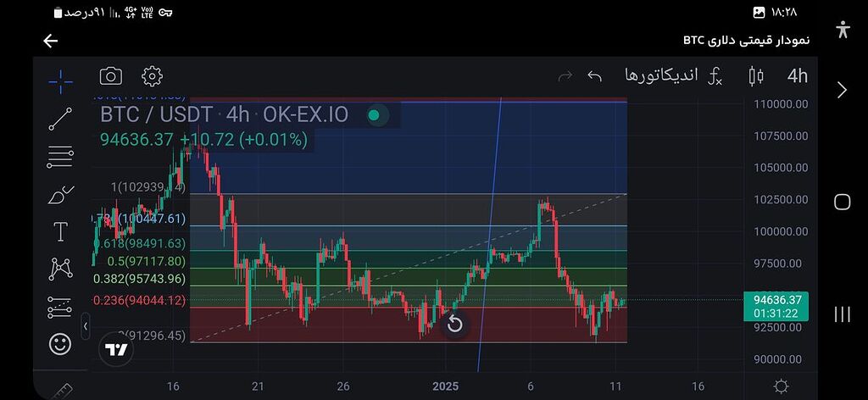868x400 pixels.
Task: Open the emoji sticker tool
Action: coord(60,344)
